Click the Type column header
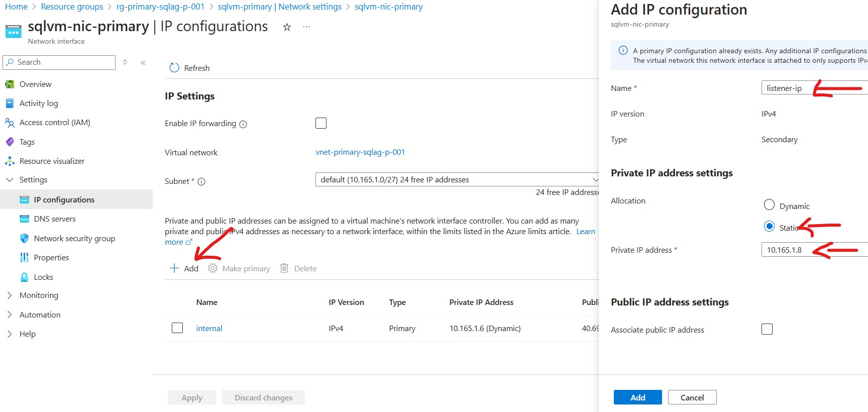The image size is (868, 412). (x=397, y=302)
